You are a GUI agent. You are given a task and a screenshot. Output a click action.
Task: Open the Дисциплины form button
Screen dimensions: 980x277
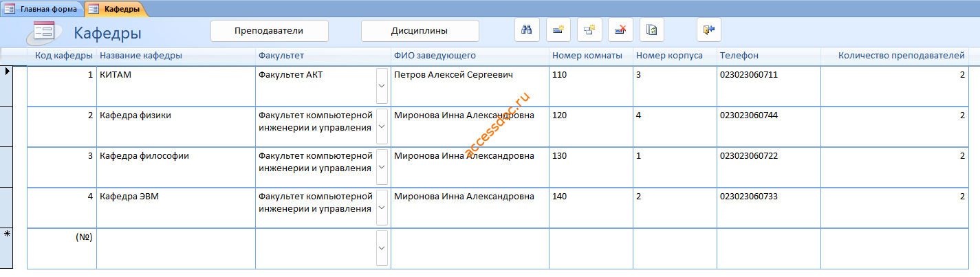(420, 31)
